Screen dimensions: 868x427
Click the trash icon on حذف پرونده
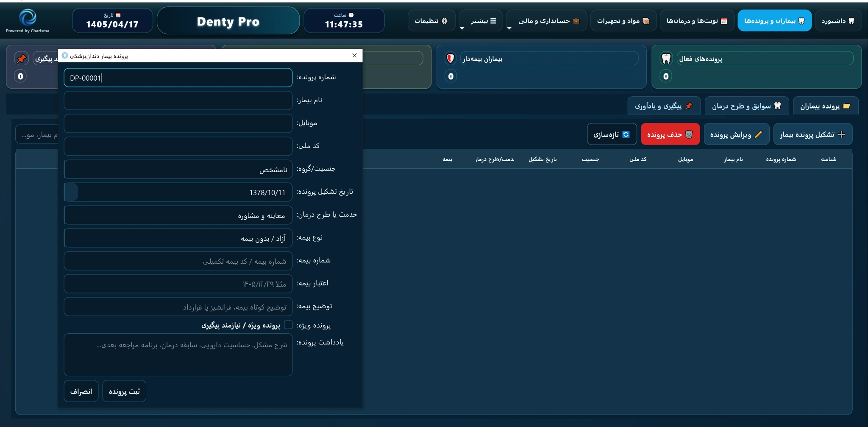coord(689,134)
